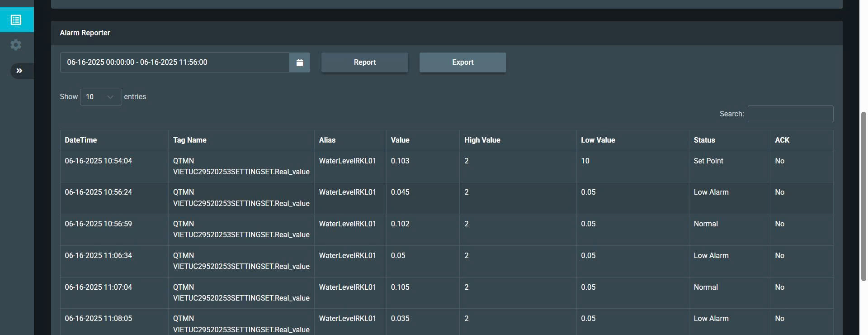Sort by the Value column header
The height and width of the screenshot is (335, 868).
(x=400, y=140)
